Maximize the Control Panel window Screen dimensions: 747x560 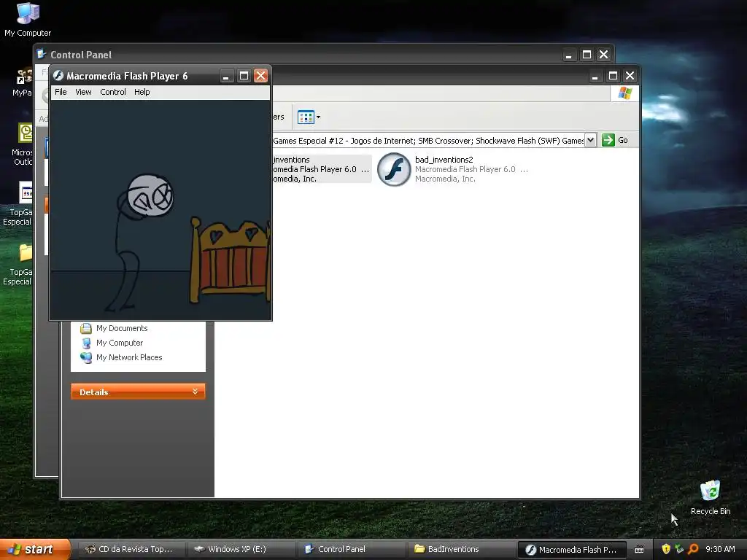pos(587,55)
